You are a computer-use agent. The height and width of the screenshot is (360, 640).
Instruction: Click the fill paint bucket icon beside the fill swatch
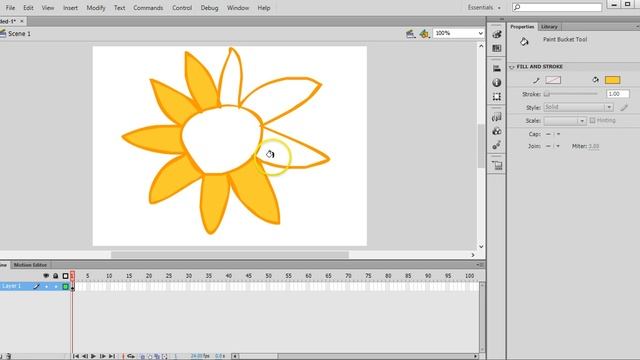[x=596, y=80]
